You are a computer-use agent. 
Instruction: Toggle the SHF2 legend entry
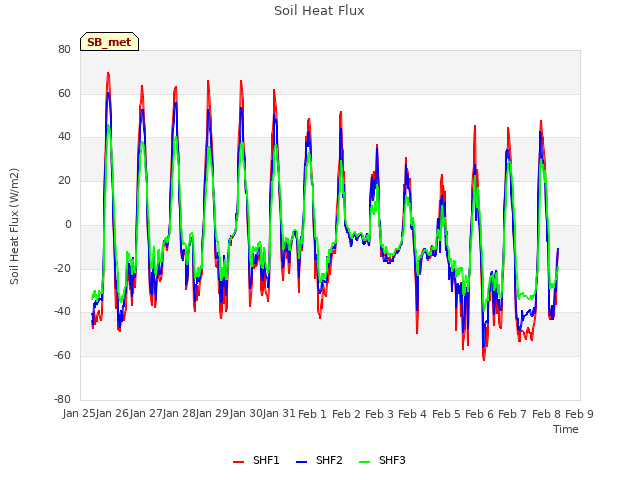319,460
